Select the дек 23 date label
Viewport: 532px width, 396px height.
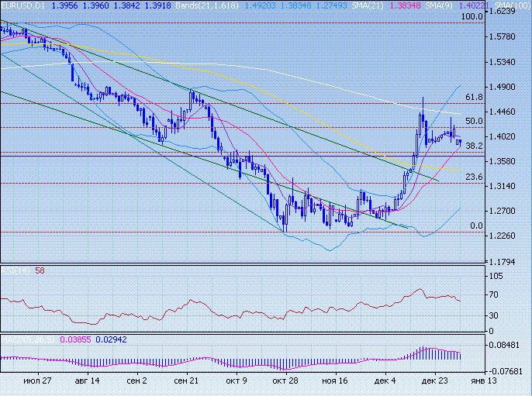436,381
